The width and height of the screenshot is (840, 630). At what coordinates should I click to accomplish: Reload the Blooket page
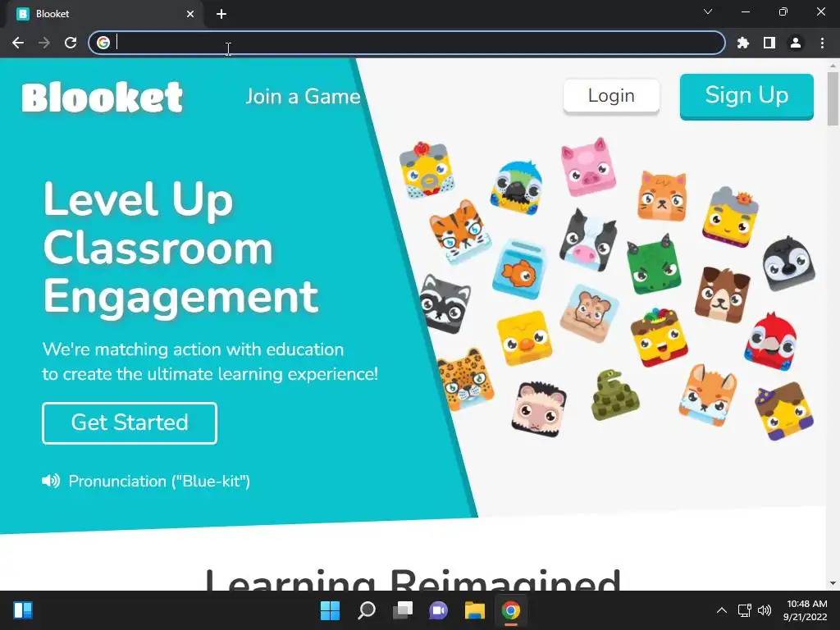click(x=71, y=43)
